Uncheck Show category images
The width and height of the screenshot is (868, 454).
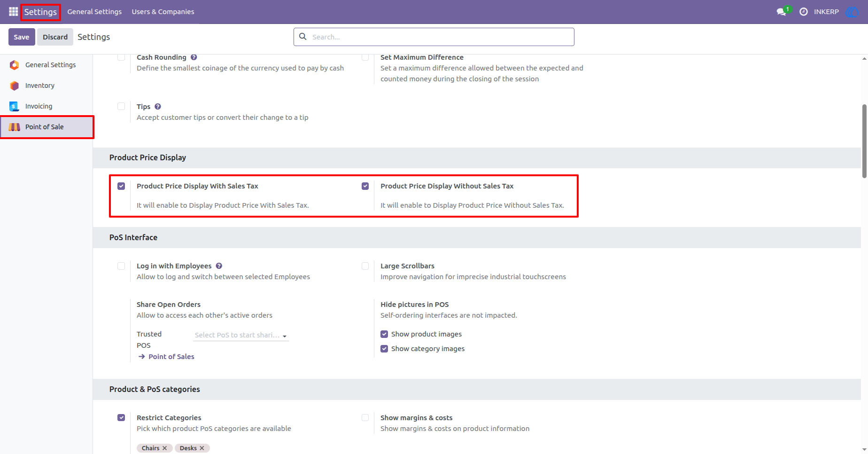point(384,349)
